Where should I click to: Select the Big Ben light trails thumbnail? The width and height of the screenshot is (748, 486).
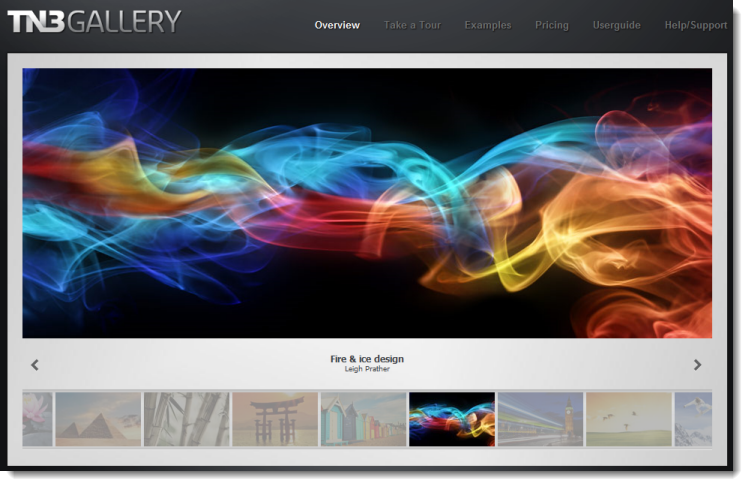(540, 419)
